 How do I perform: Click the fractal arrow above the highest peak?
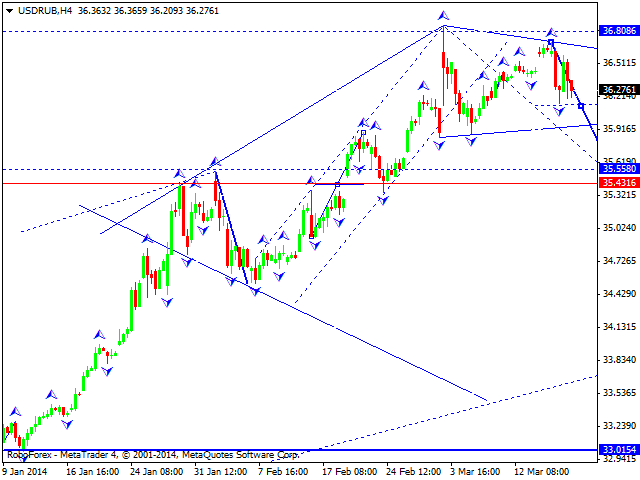pos(444,17)
